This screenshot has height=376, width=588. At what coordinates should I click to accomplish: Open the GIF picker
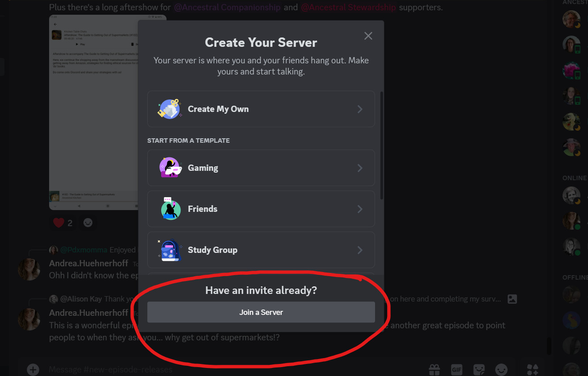point(456,369)
